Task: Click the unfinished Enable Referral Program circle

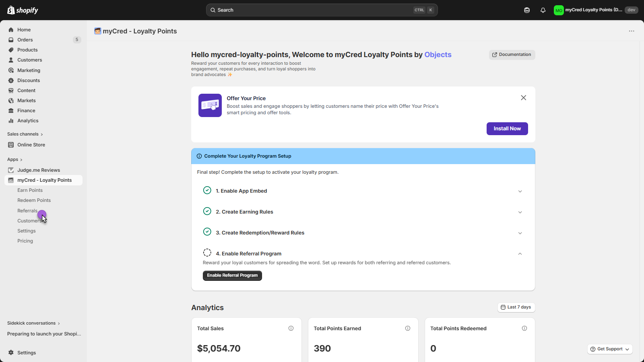Action: pyautogui.click(x=207, y=253)
